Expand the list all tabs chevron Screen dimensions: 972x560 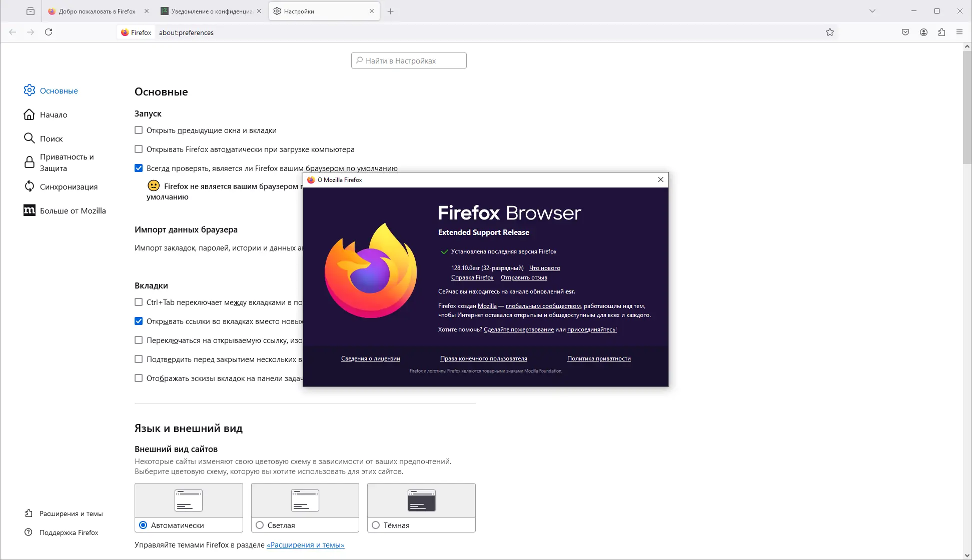tap(872, 11)
